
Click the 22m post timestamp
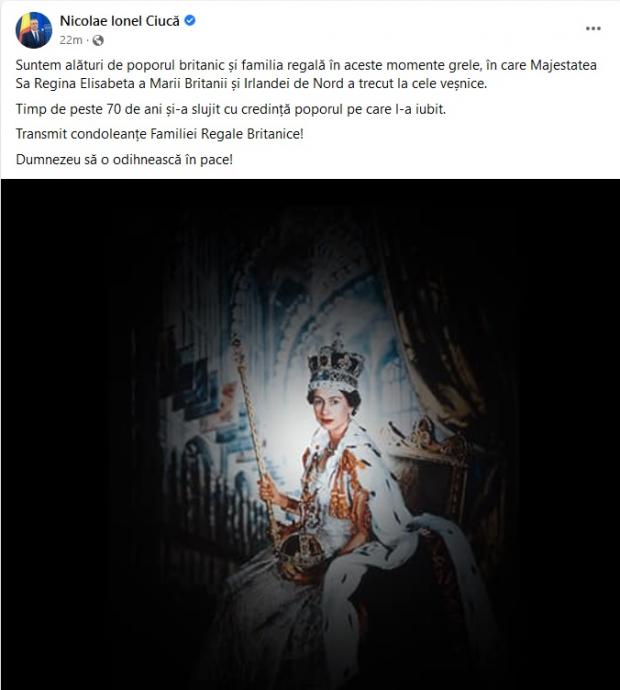(71, 40)
